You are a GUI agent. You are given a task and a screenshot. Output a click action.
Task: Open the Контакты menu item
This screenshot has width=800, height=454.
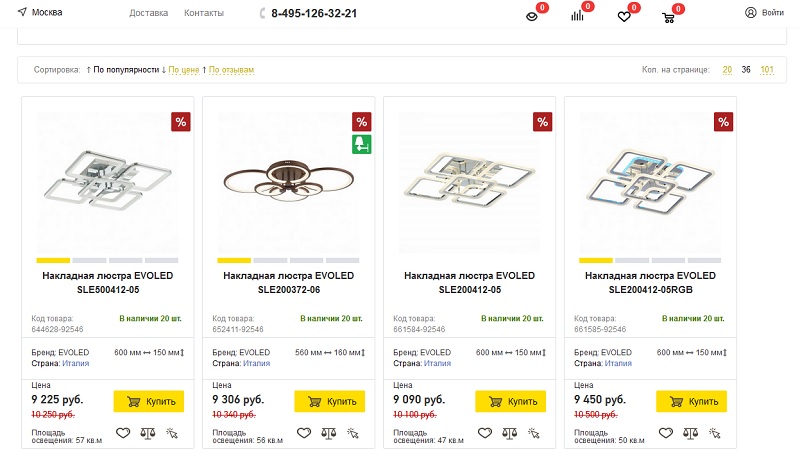(x=204, y=13)
